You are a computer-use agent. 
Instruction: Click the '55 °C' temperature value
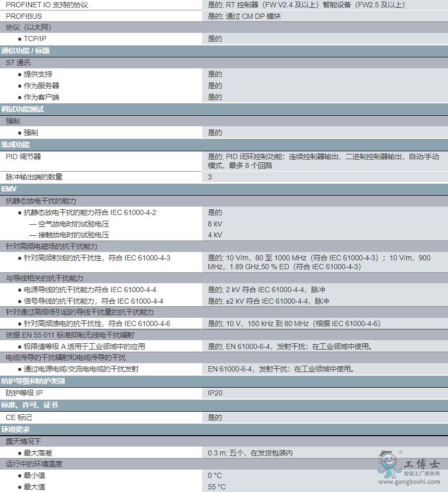(x=217, y=487)
